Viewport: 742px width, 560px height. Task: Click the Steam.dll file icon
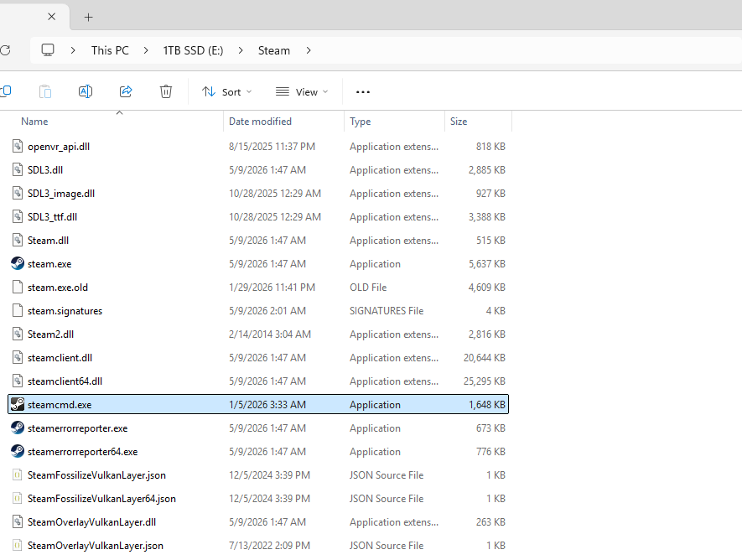coord(18,240)
